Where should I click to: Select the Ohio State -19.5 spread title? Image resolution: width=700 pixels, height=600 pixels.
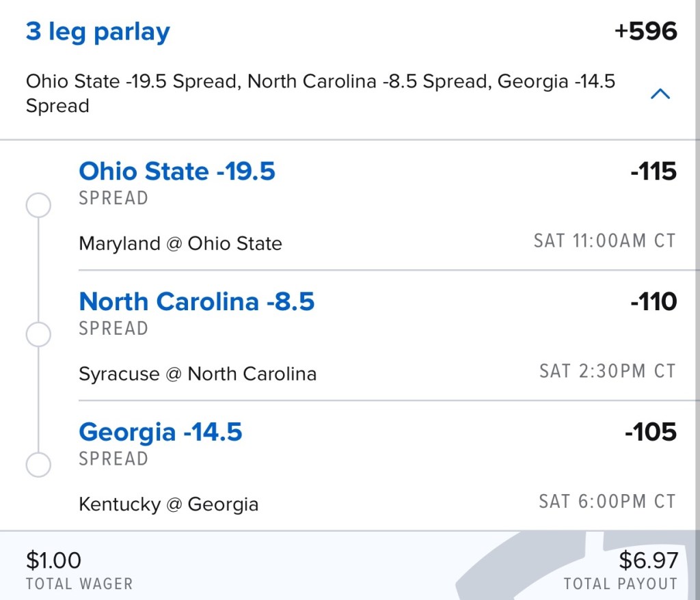pos(177,171)
